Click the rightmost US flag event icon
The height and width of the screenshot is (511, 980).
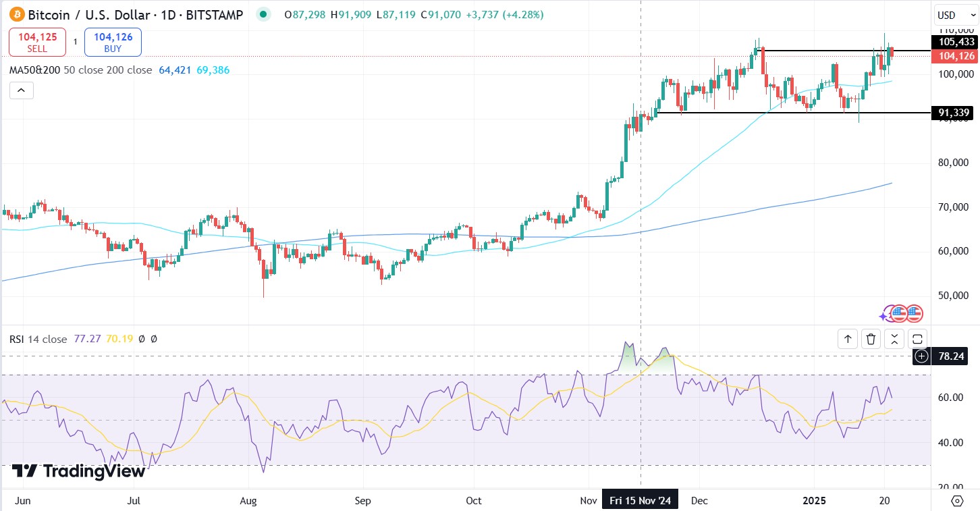point(914,313)
